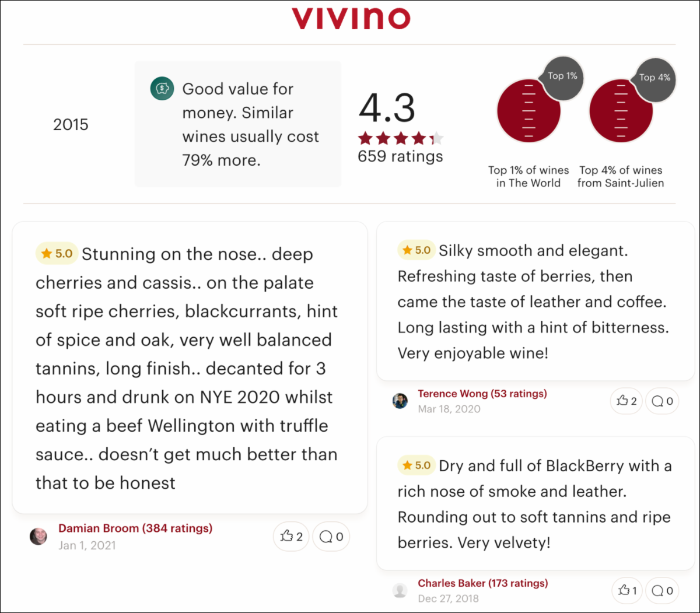The height and width of the screenshot is (613, 700).
Task: Open comments on Damian Broom's review
Action: click(x=331, y=536)
